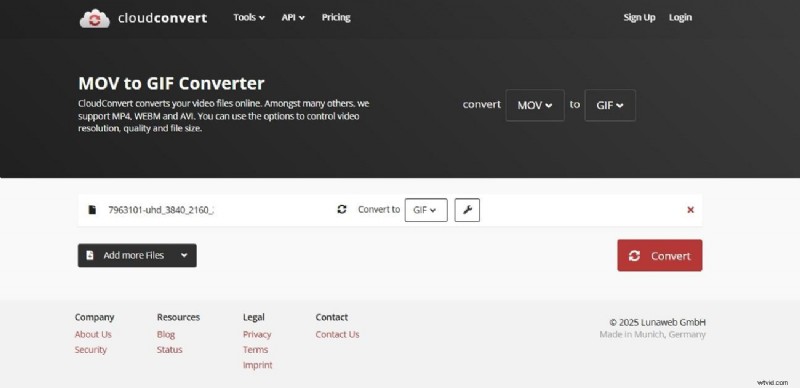The image size is (800, 388).
Task: Open the GIF target format dropdown in header
Action: point(610,105)
